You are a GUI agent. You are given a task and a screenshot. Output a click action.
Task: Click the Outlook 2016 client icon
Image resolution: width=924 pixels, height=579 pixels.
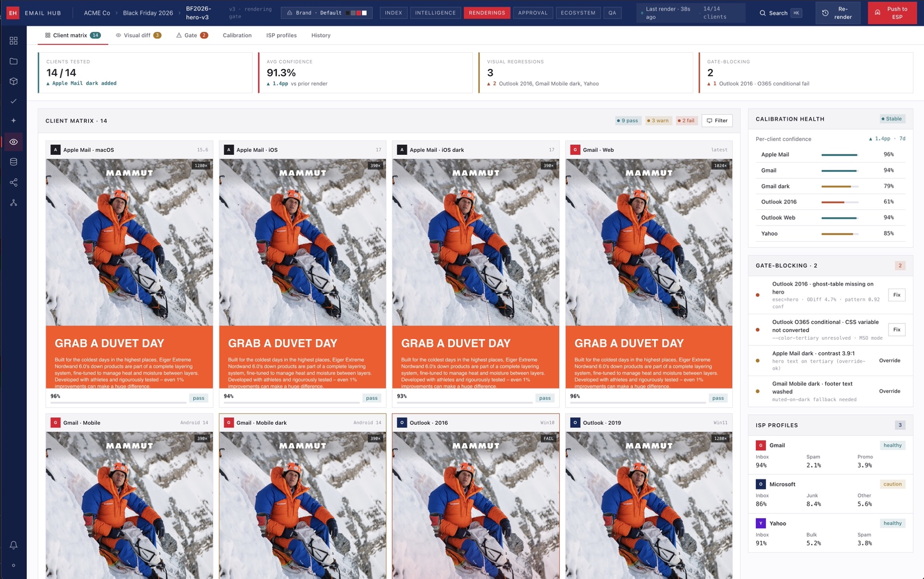pos(402,423)
